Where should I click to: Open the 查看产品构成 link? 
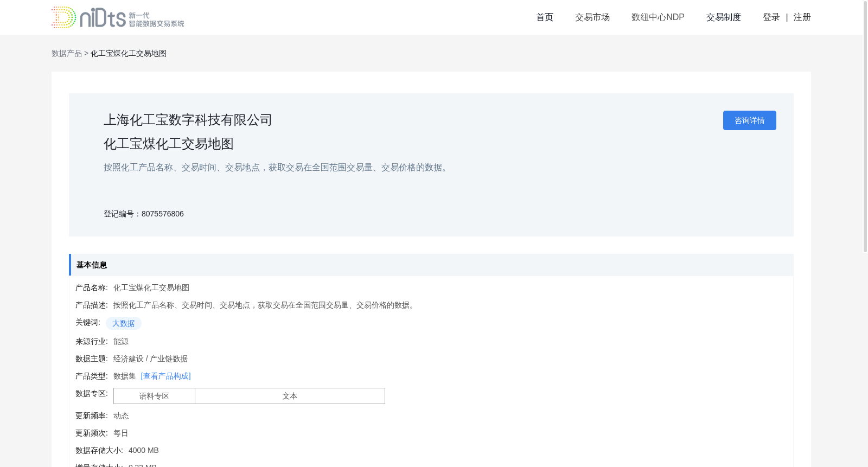[166, 376]
